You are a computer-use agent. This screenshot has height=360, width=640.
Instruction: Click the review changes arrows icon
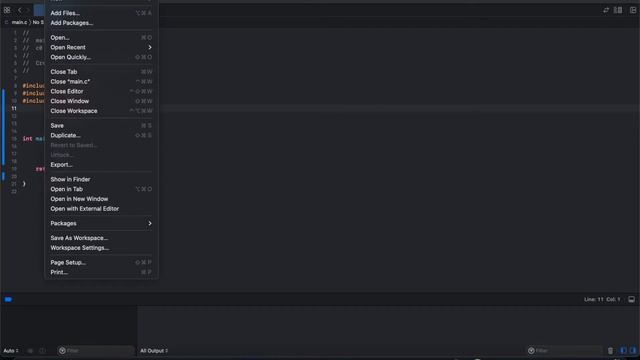(606, 10)
